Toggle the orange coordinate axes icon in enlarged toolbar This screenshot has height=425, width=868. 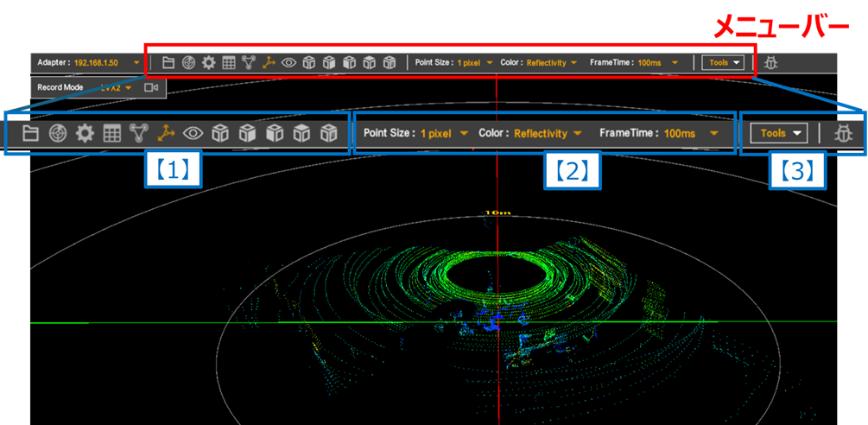(x=165, y=133)
